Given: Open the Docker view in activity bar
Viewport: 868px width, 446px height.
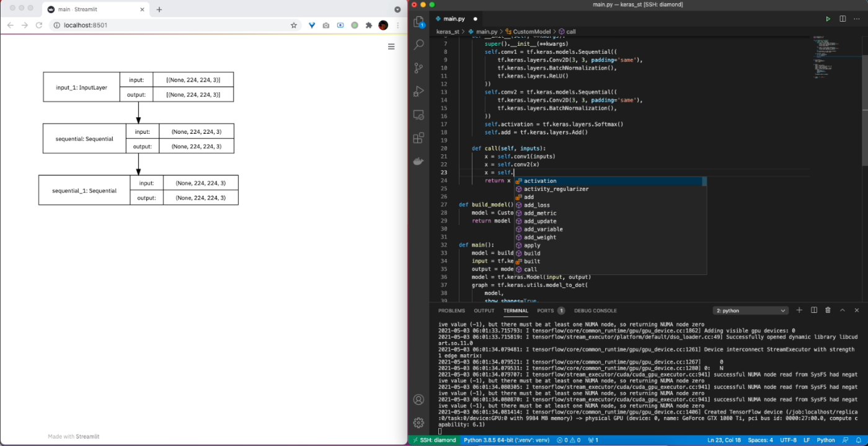Looking at the screenshot, I should (x=418, y=161).
